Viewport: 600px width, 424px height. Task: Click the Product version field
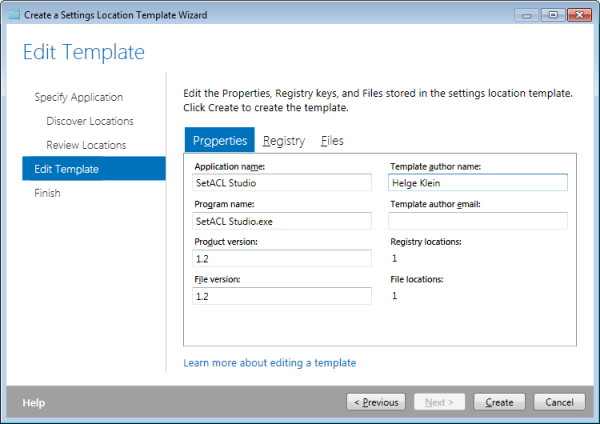282,258
